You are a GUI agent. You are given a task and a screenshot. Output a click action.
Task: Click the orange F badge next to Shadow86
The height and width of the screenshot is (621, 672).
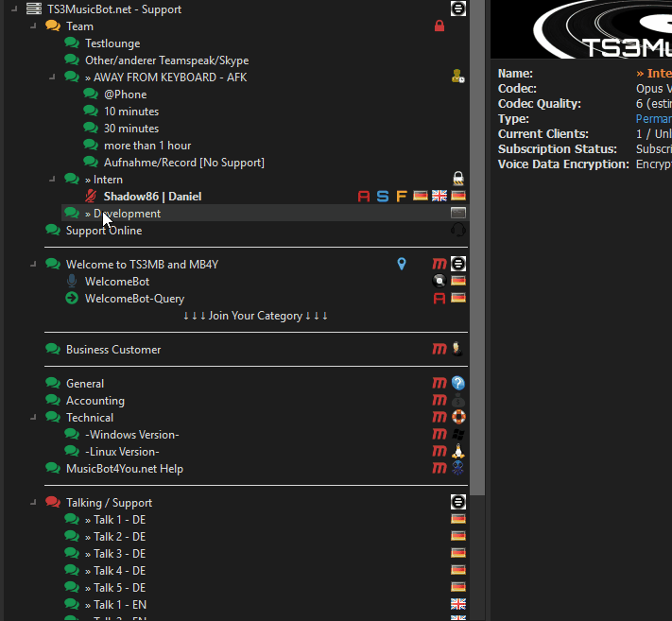point(402,197)
